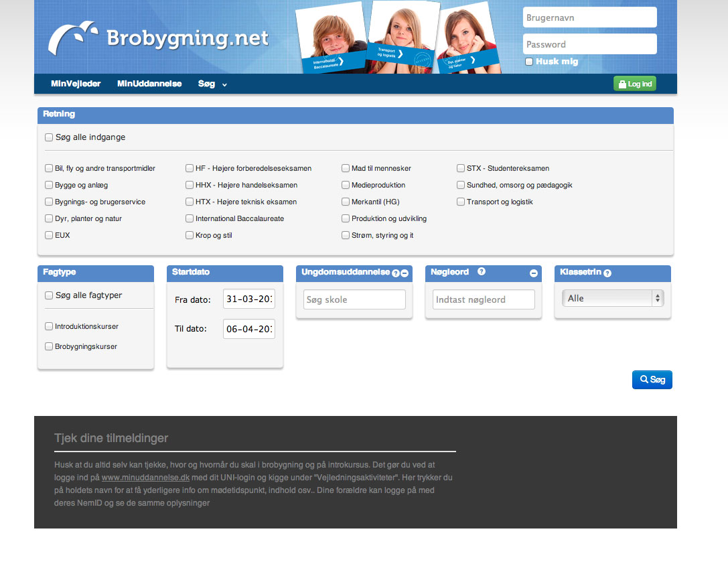Open the MinUddannelse menu item
The width and height of the screenshot is (728, 564).
point(149,84)
